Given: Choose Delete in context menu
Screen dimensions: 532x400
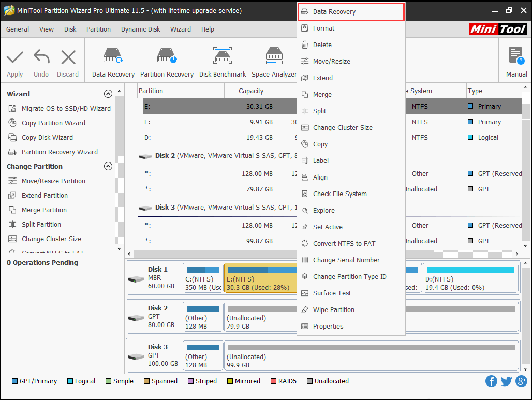Looking at the screenshot, I should tap(351, 45).
